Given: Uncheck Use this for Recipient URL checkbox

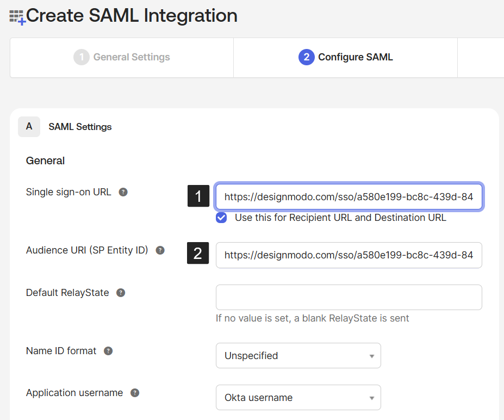Looking at the screenshot, I should tap(221, 218).
